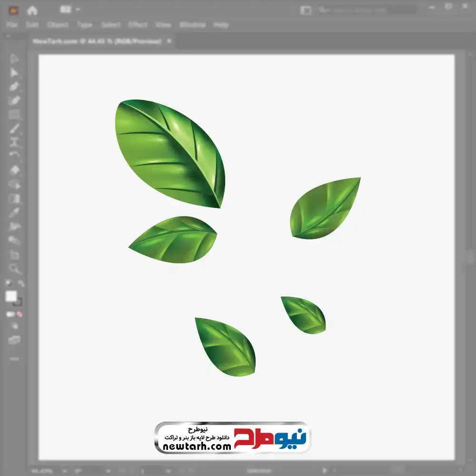This screenshot has height=476, width=476.
Task: Toggle the screen mode button
Action: (x=14, y=340)
